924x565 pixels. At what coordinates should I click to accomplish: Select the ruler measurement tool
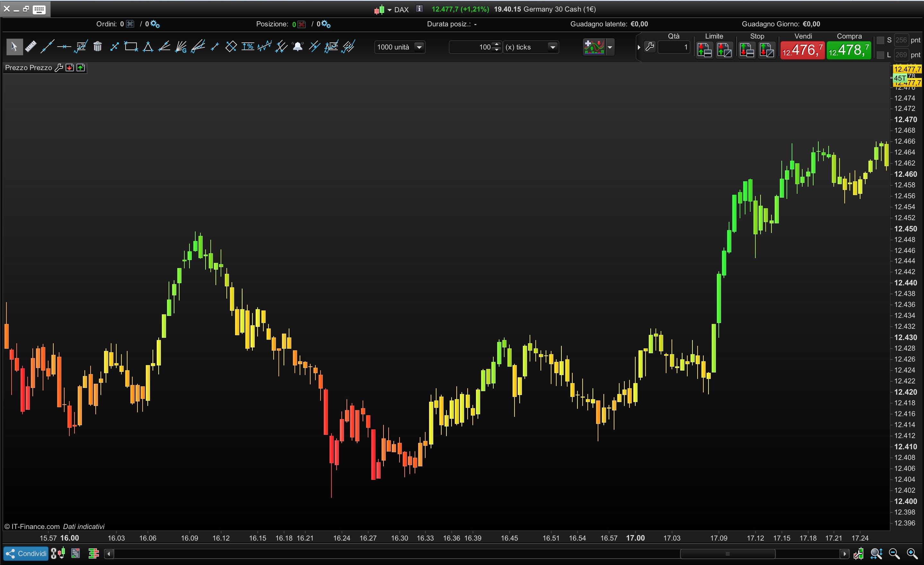[x=31, y=47]
